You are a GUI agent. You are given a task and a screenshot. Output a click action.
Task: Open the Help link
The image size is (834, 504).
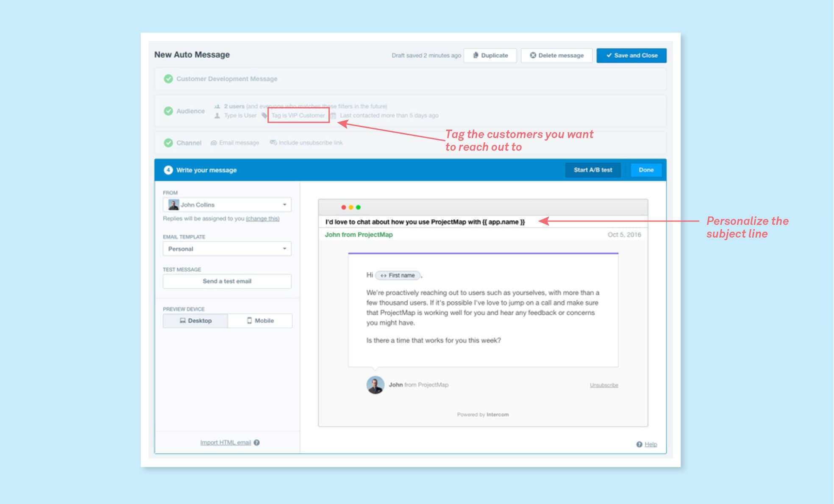651,444
